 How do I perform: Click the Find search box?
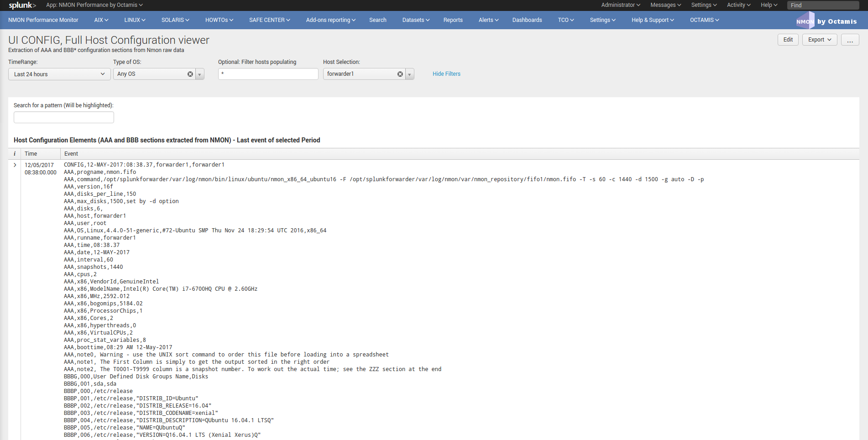(x=822, y=5)
